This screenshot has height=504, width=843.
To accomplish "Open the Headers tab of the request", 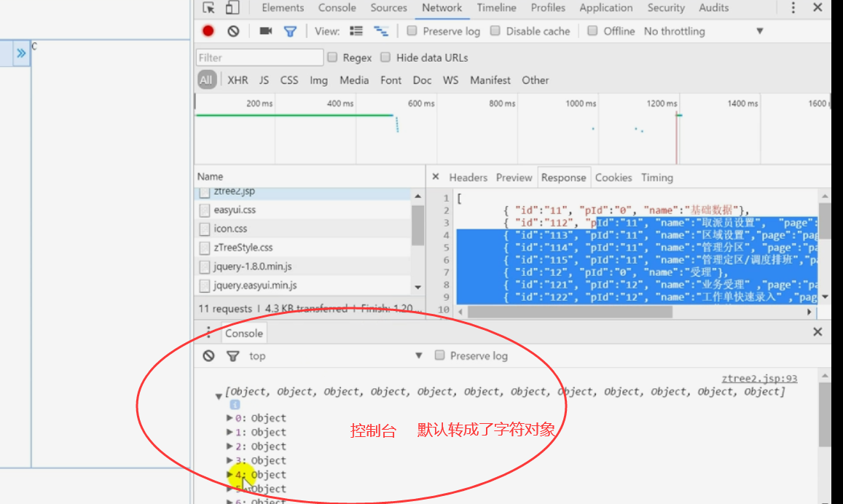I will point(468,177).
